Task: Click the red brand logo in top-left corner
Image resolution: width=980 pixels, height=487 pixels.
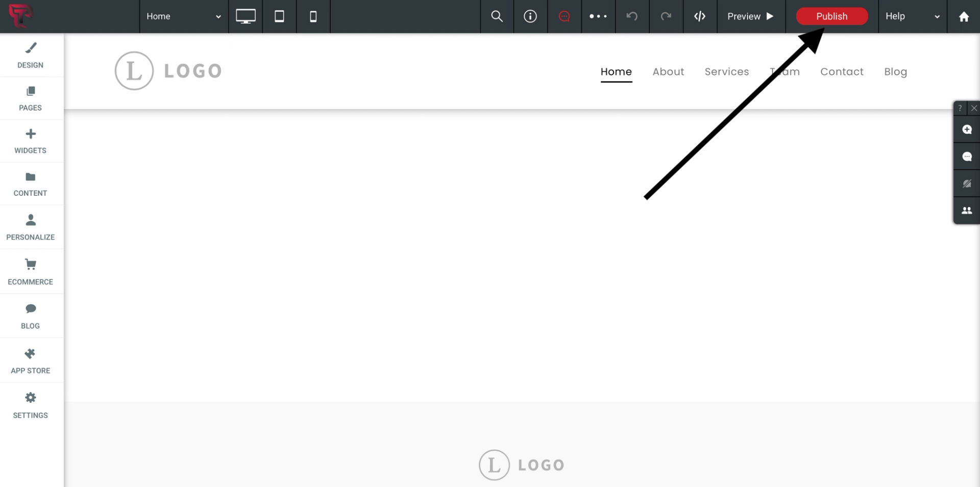Action: [x=20, y=15]
